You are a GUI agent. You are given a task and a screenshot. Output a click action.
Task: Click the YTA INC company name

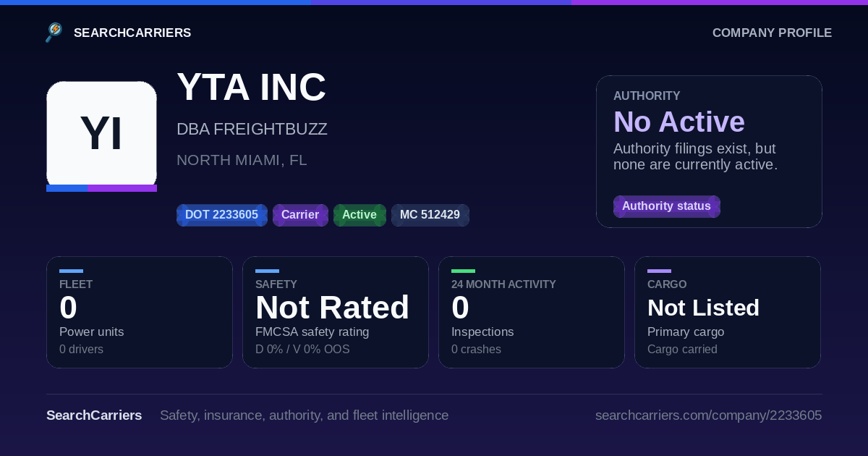pyautogui.click(x=251, y=87)
